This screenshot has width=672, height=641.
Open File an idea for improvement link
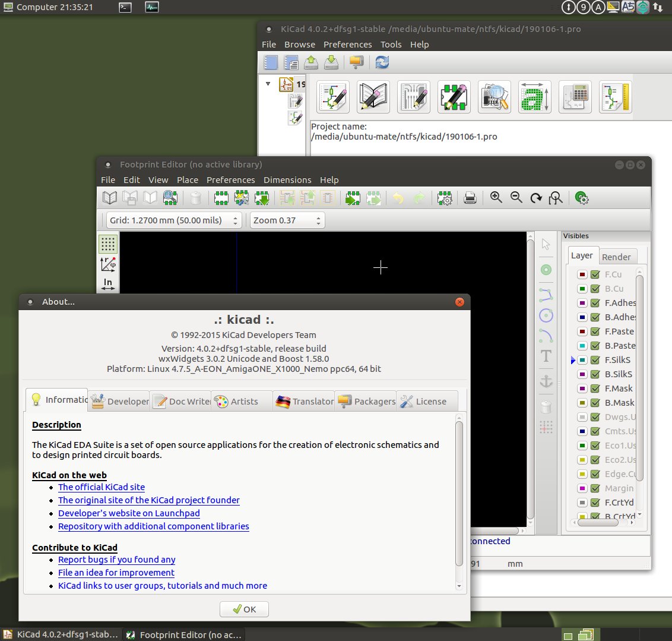(116, 573)
